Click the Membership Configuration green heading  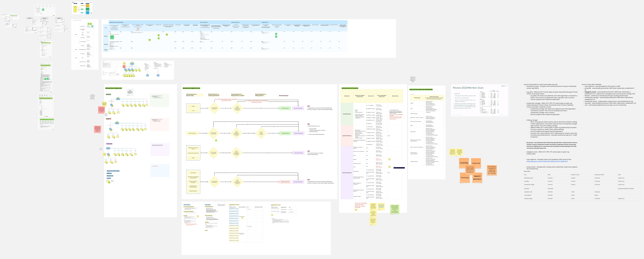click(113, 88)
